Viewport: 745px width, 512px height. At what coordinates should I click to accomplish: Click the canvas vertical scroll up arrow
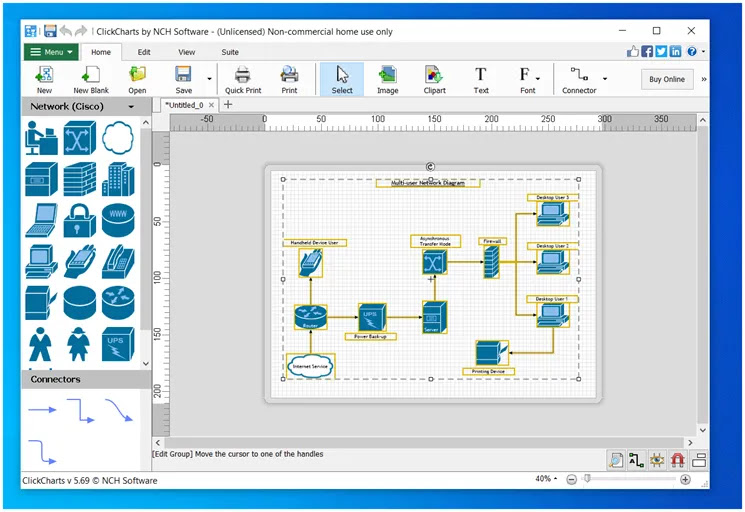point(703,120)
